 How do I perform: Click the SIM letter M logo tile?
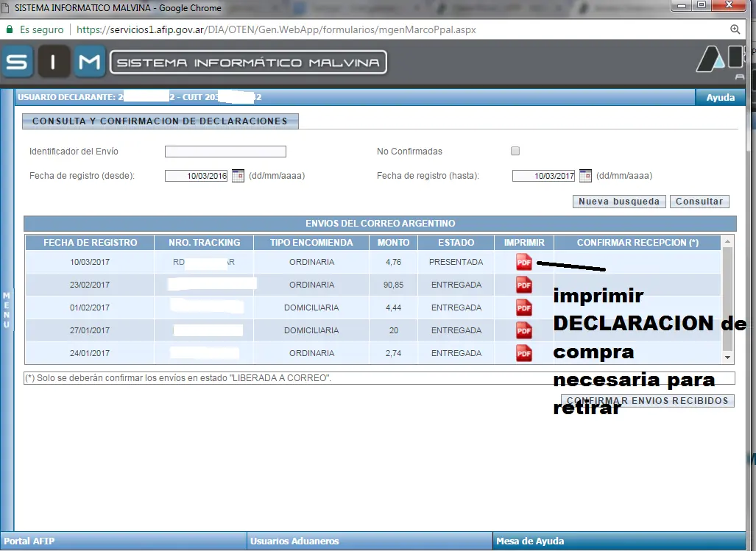point(90,62)
